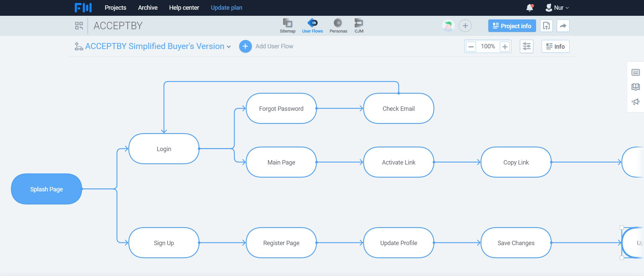Viewport: 644px width, 276px height.
Task: Switch to the CJM tab
Action: [x=359, y=26]
